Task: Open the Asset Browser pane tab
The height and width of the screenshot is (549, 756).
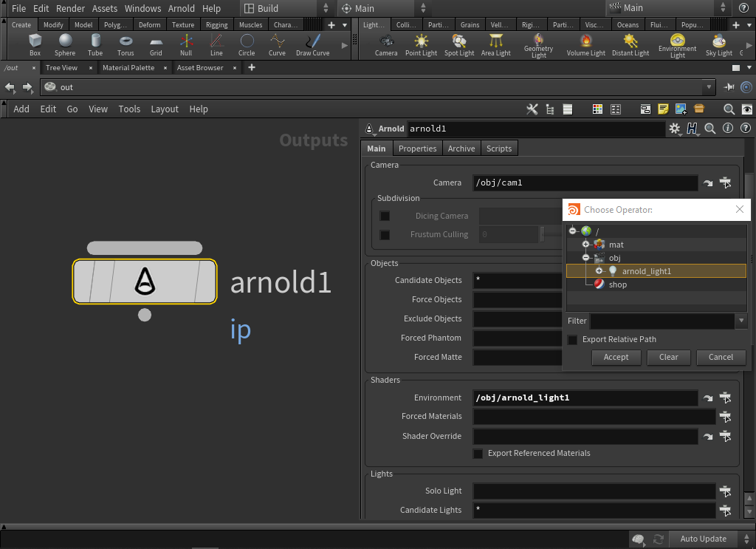Action: (200, 67)
